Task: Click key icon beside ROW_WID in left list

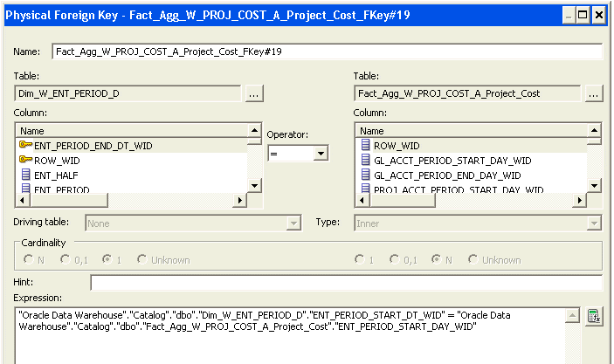Action: pos(25,160)
